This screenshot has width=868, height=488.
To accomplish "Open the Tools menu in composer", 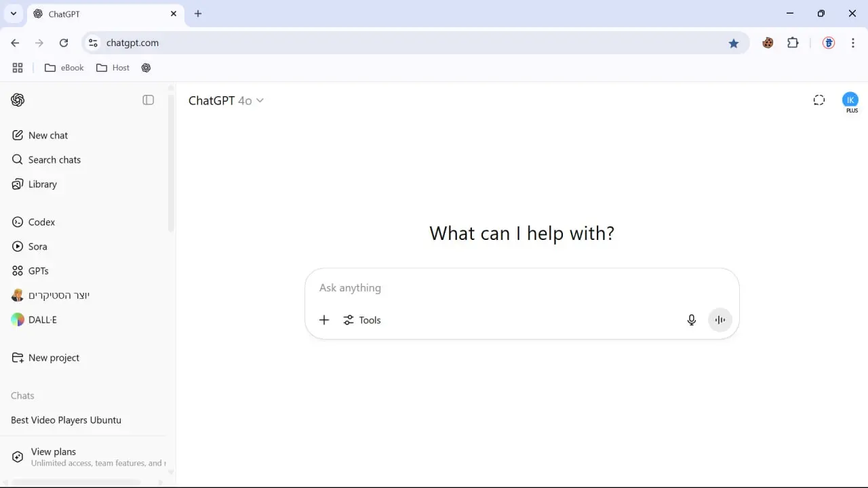I will [x=362, y=320].
